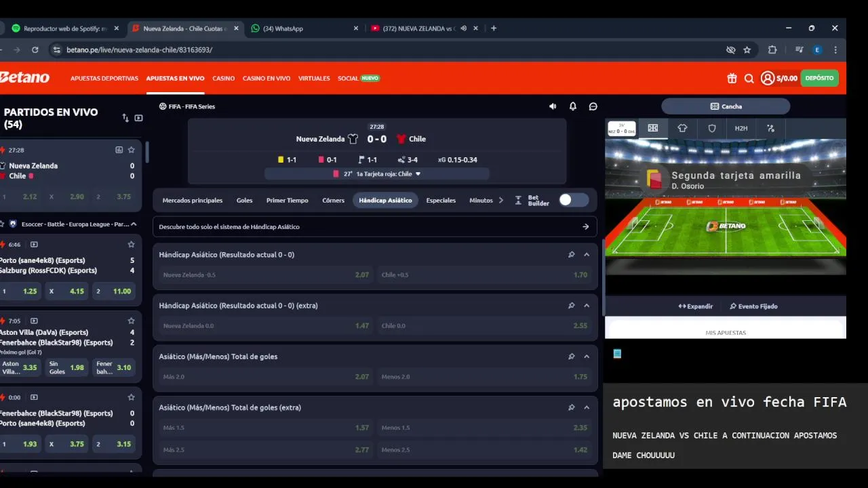Sort live matches with arrows icon
Image resolution: width=868 pixels, height=488 pixels.
pos(125,118)
